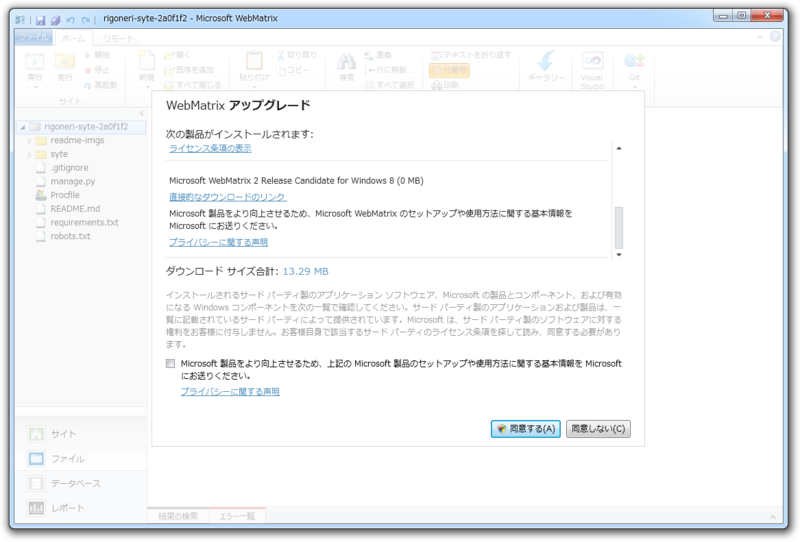Click ライセンス条項の表示 link
This screenshot has height=542, width=800.
210,148
